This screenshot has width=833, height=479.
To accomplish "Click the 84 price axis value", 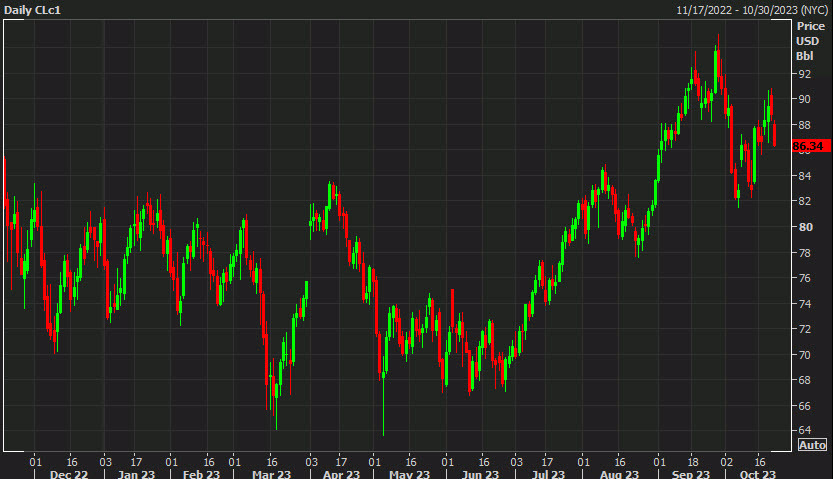I will click(x=805, y=176).
